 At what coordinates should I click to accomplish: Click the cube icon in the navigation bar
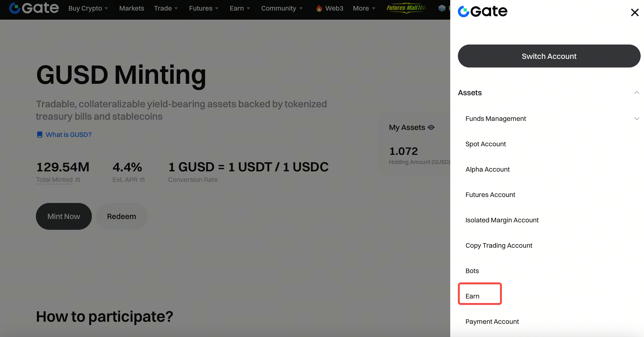442,8
